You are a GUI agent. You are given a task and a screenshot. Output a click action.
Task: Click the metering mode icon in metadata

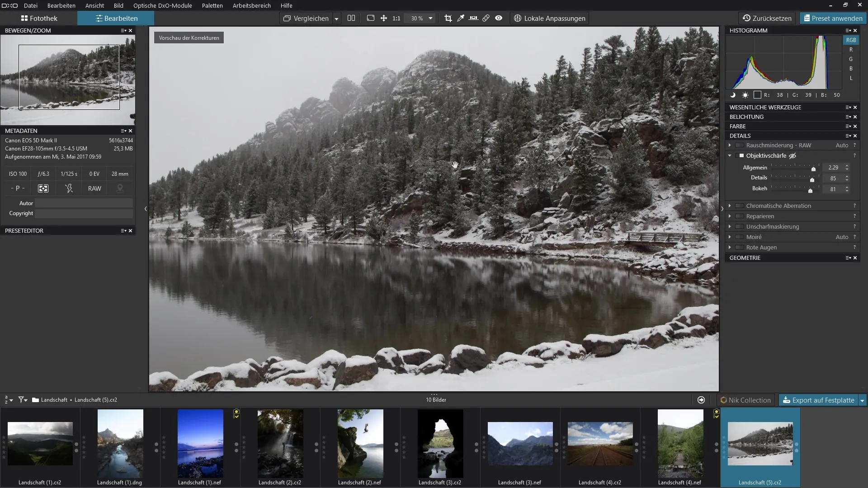tap(43, 188)
